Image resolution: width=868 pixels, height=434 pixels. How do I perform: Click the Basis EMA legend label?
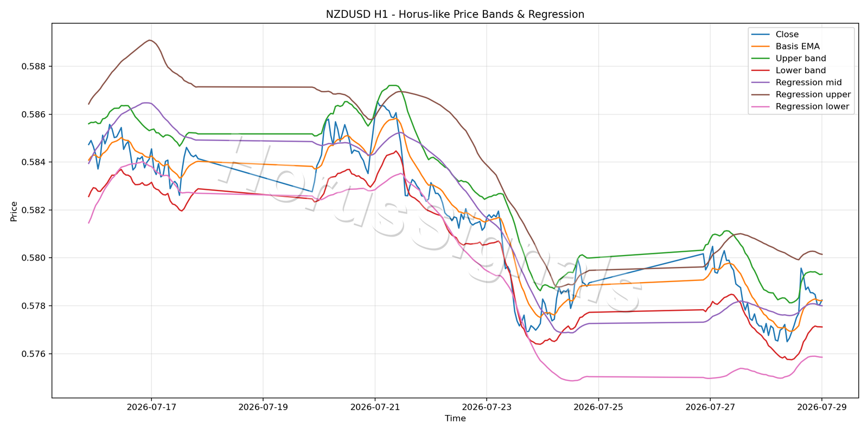click(x=797, y=47)
